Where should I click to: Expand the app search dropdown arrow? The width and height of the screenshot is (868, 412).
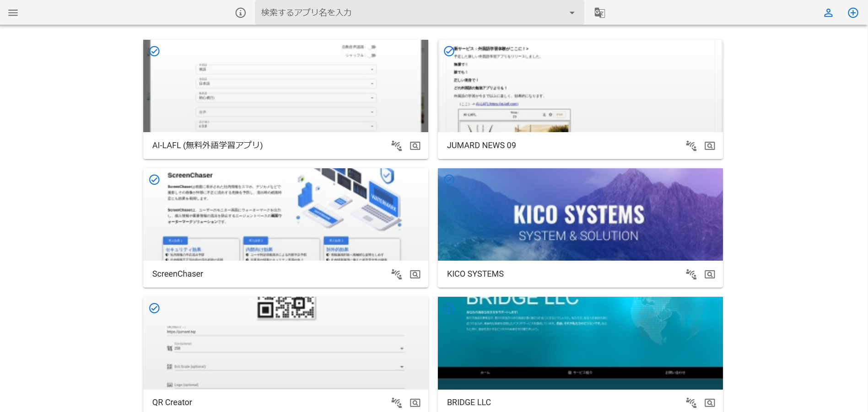click(572, 13)
